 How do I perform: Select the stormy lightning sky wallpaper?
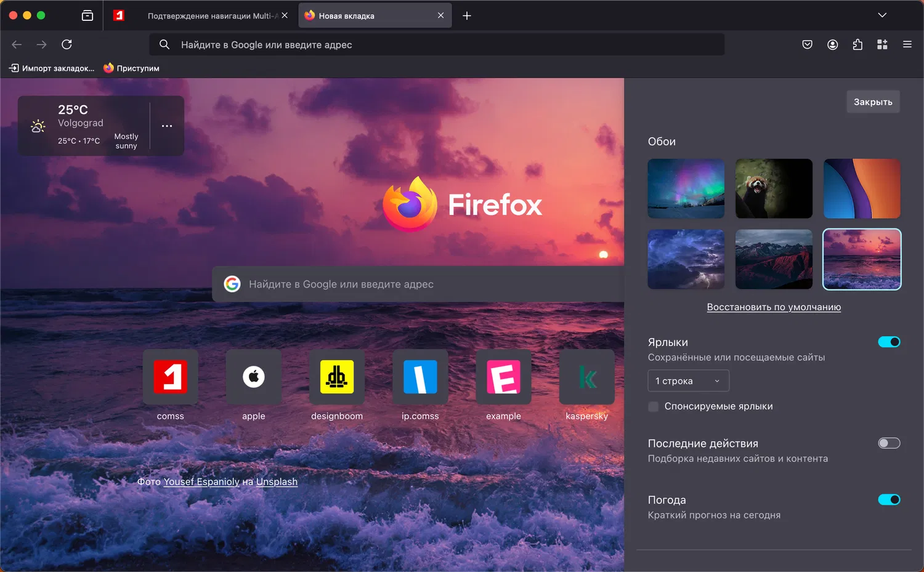click(686, 259)
